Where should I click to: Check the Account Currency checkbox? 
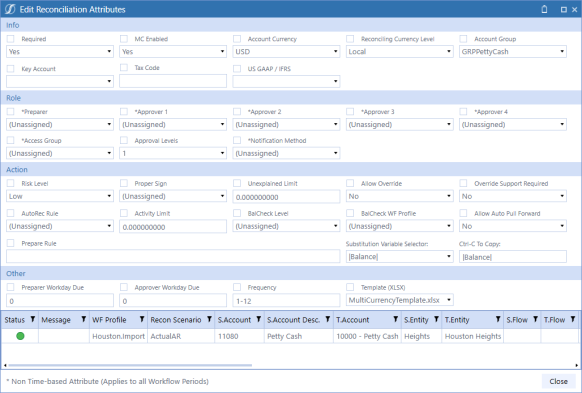pyautogui.click(x=237, y=39)
